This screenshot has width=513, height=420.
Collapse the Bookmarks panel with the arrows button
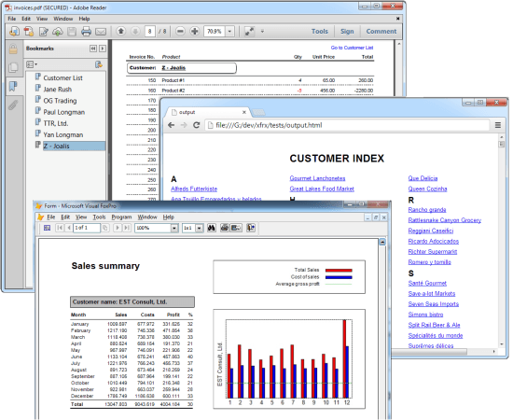click(x=93, y=49)
